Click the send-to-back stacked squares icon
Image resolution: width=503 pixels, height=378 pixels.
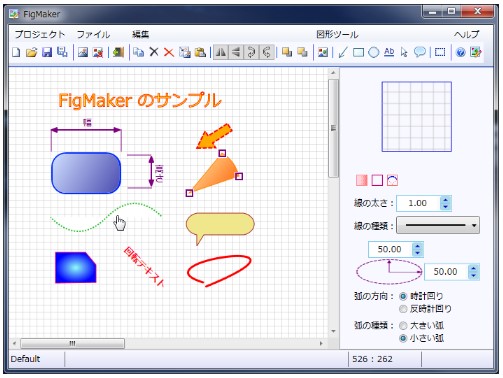(x=302, y=52)
